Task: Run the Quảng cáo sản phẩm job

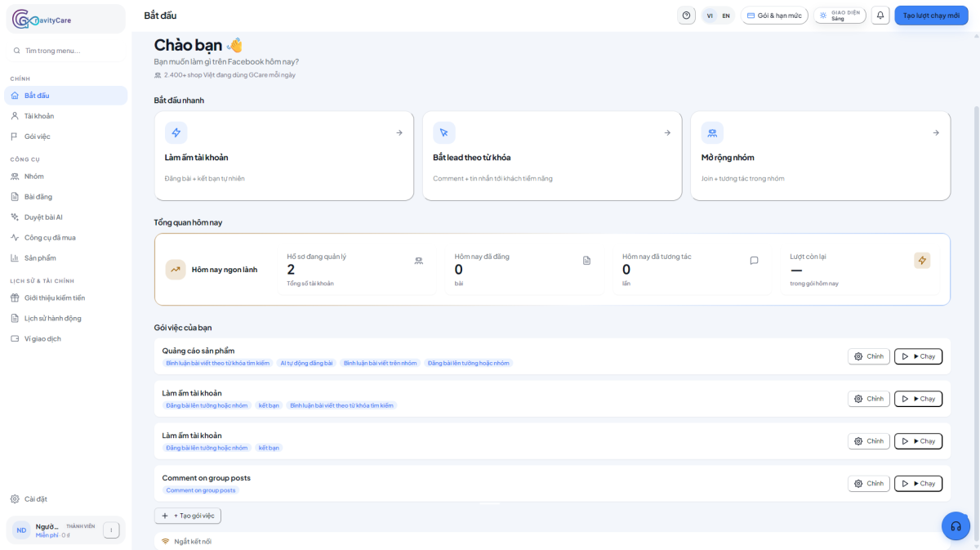Action: click(x=919, y=356)
